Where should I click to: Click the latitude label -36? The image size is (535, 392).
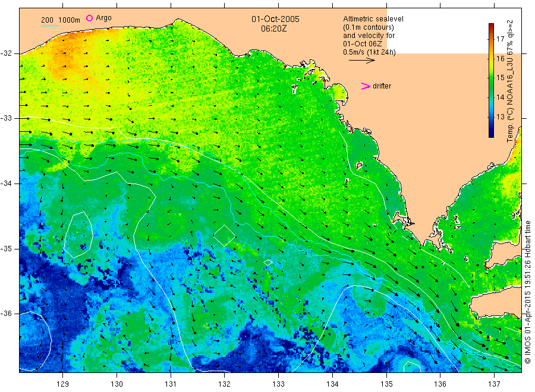point(6,313)
